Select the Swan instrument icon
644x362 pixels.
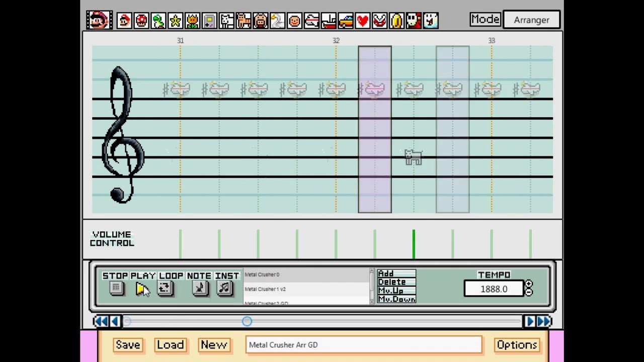(278, 21)
